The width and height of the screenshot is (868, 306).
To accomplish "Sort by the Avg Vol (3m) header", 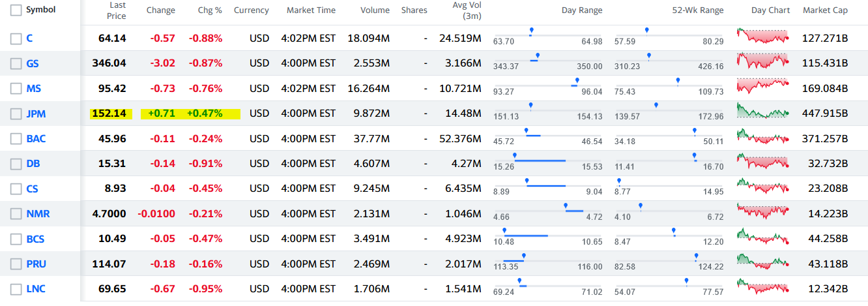I will tap(467, 10).
